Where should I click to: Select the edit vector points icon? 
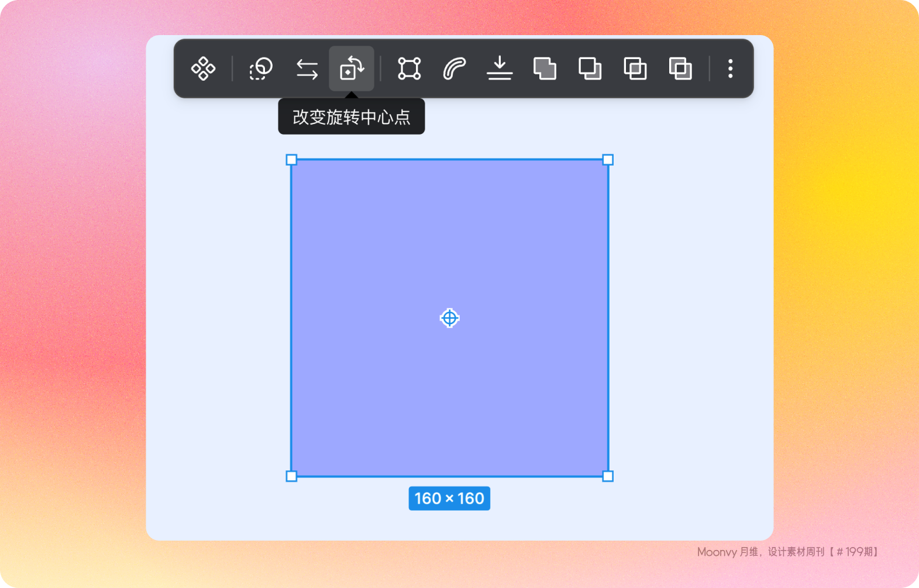pyautogui.click(x=409, y=69)
